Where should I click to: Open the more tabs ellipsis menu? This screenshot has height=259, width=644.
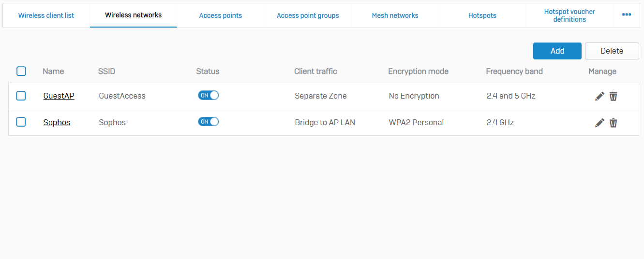[x=627, y=15]
